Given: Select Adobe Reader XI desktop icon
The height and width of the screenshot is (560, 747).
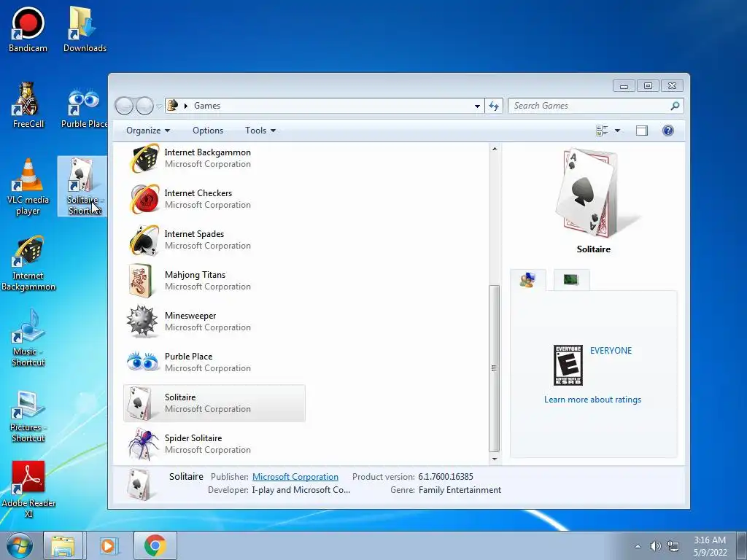Looking at the screenshot, I should click(x=28, y=489).
